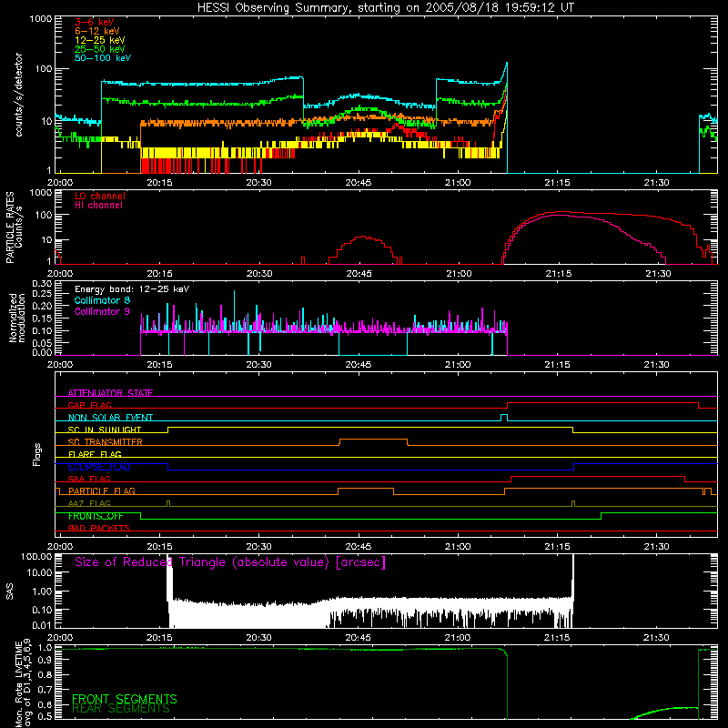Image resolution: width=728 pixels, height=728 pixels.
Task: Click the HESSI Observing Summary plot title
Action: [x=385, y=8]
